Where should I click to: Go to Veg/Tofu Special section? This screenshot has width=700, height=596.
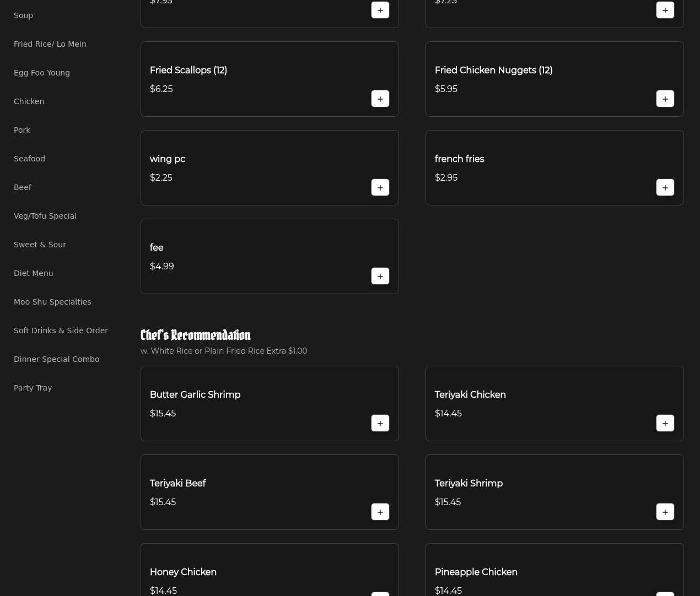click(x=45, y=216)
